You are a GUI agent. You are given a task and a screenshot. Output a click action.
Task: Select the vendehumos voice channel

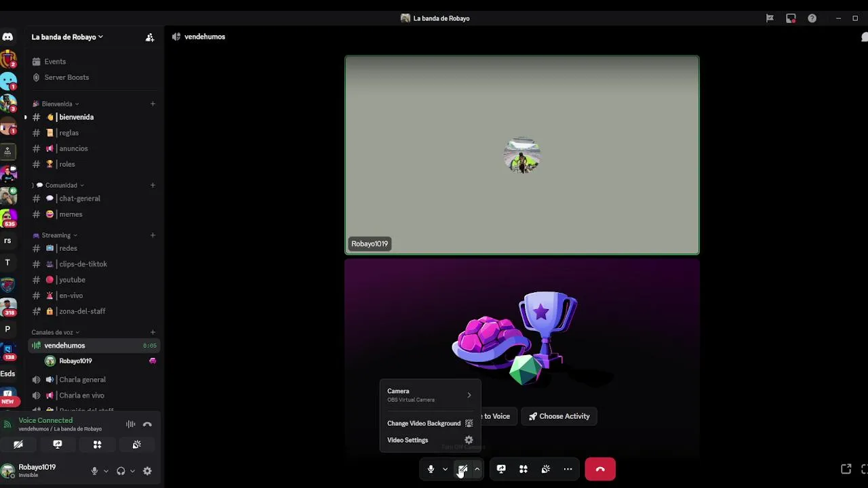click(x=94, y=346)
